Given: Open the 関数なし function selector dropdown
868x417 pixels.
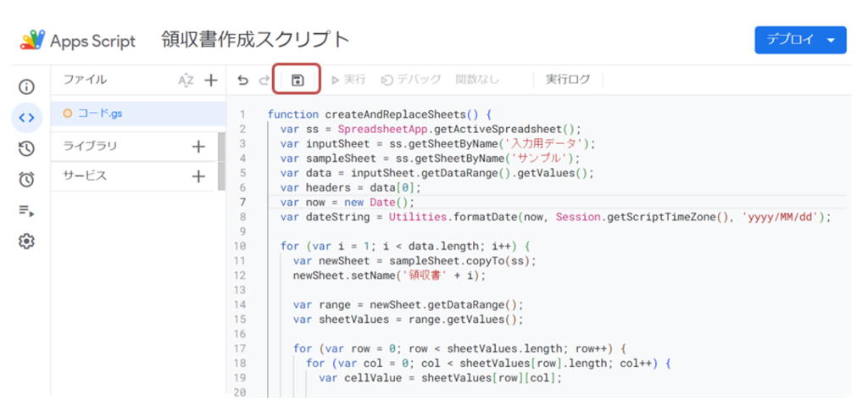Looking at the screenshot, I should click(477, 80).
